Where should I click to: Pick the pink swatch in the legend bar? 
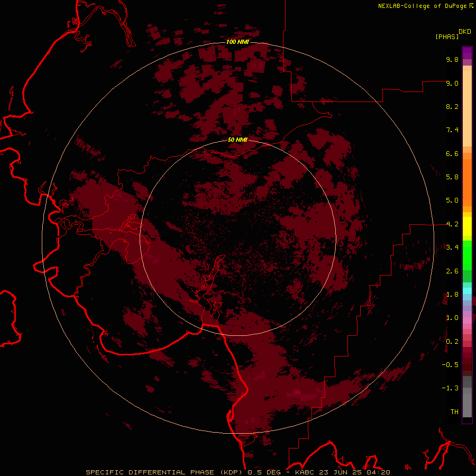(467, 321)
